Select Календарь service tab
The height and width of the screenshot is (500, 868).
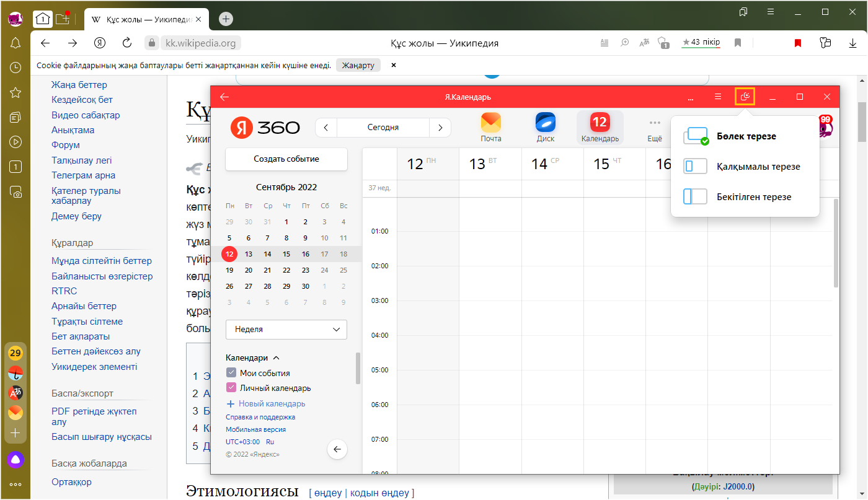(x=600, y=127)
